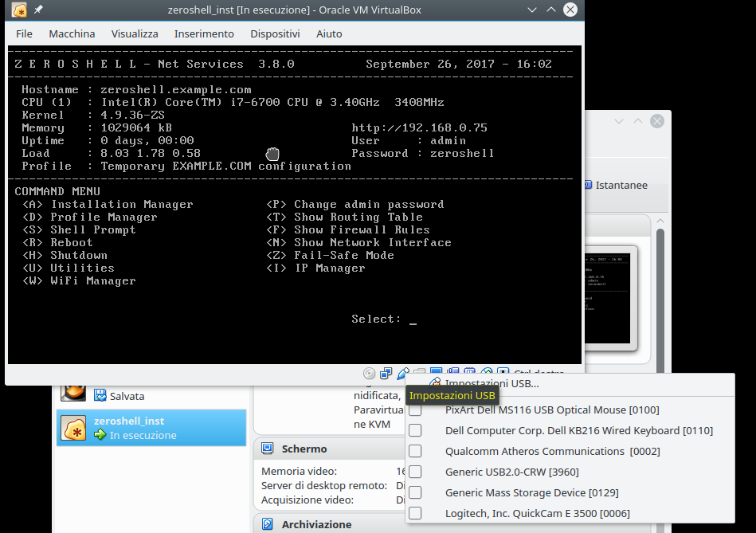Viewport: 756px width, 533px height.
Task: Click the 'Memoria video:' label
Action: 299,472
